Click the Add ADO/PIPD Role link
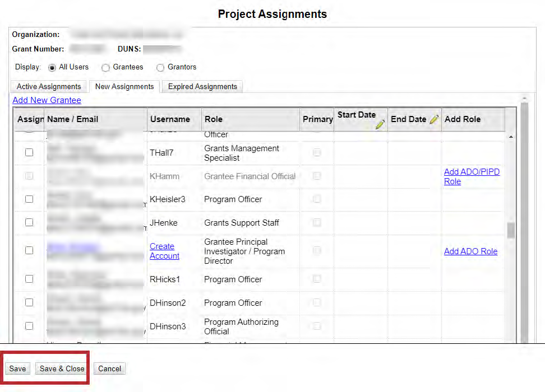Viewport: 545px width, 392px height. tap(472, 176)
